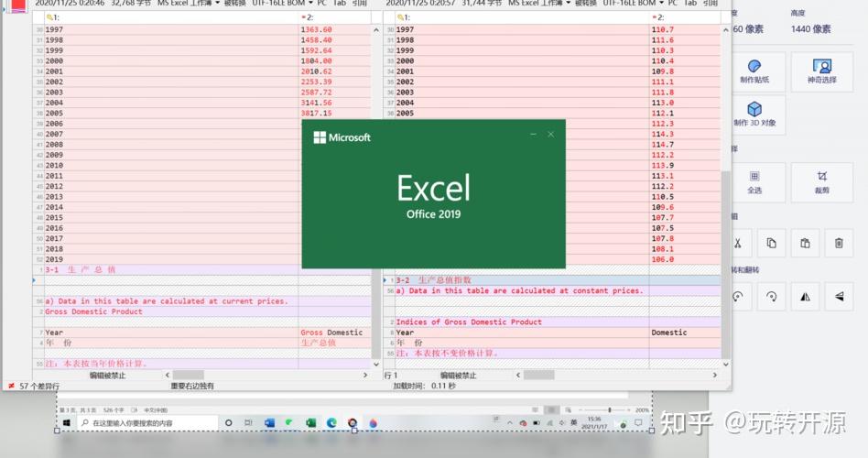
Task: Click the key icon in left column 1 header
Action: point(49,17)
